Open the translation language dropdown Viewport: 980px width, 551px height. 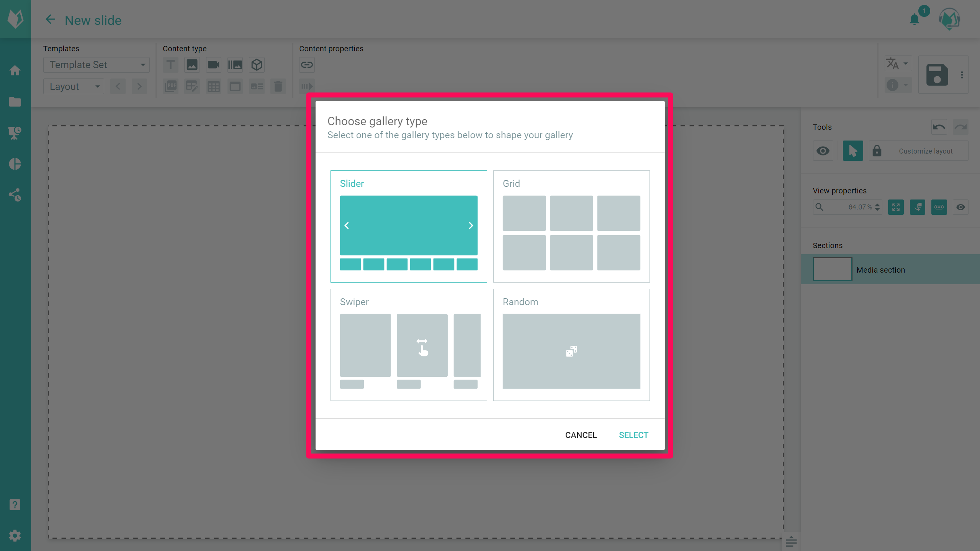point(897,64)
